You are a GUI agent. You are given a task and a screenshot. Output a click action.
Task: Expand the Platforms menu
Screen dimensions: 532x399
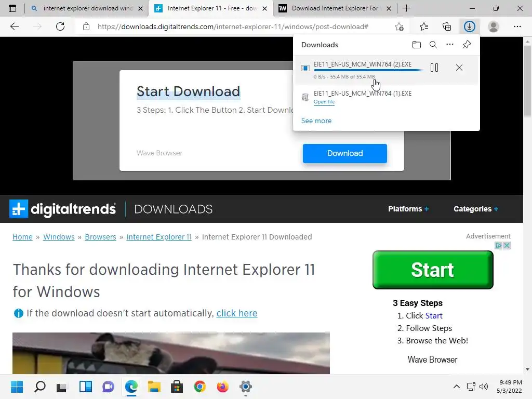click(408, 209)
